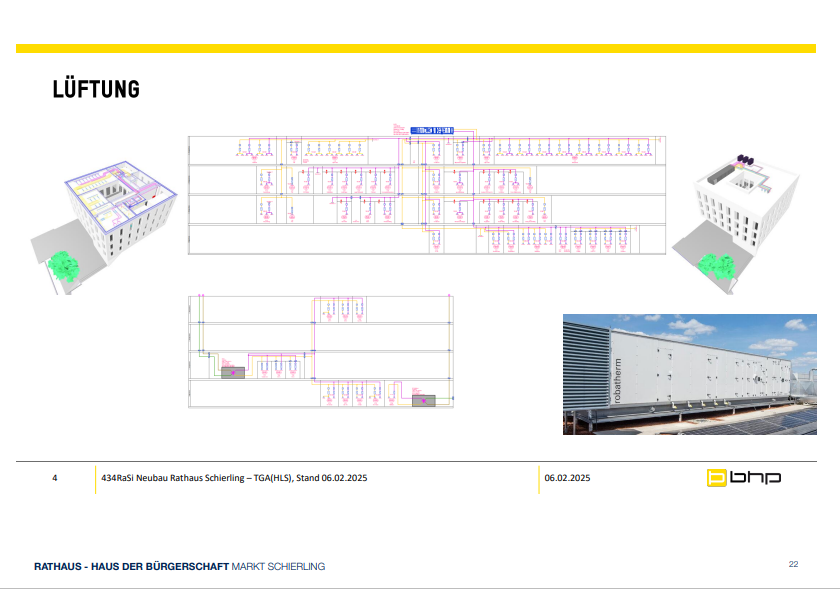Select right grey unit box in lower schematic
Viewport: 840px width, 589px height.
[x=424, y=400]
